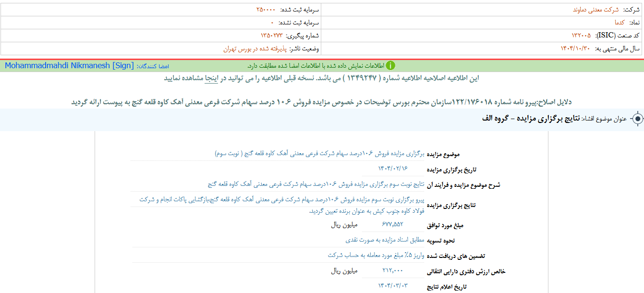Click the auction date 1404/02/16
The width and height of the screenshot is (644, 293).
click(392, 168)
